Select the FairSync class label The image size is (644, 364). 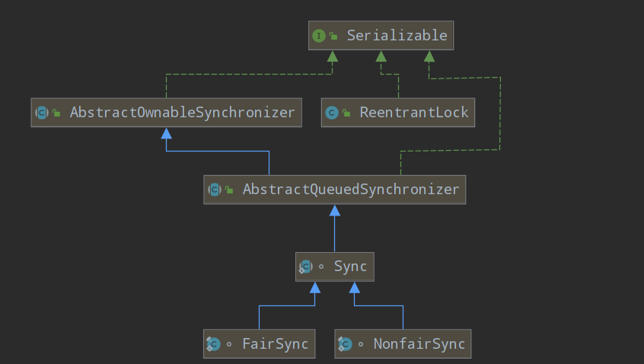point(275,344)
